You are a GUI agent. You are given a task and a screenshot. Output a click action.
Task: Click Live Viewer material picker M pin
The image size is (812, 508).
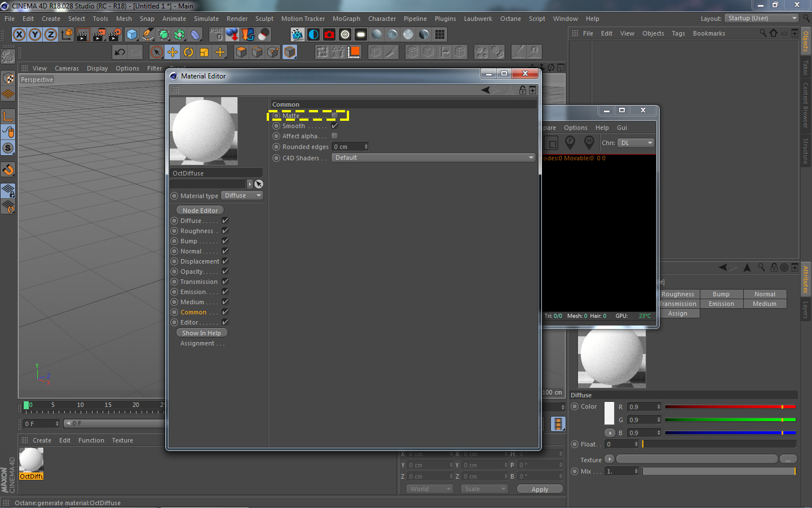589,142
